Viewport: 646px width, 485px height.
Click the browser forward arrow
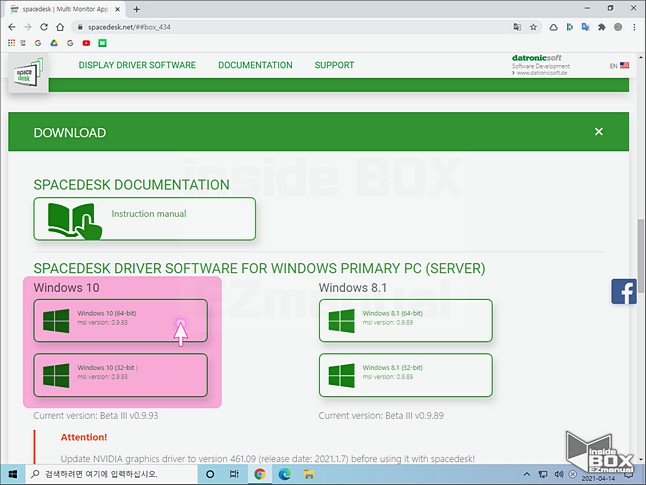click(x=28, y=27)
